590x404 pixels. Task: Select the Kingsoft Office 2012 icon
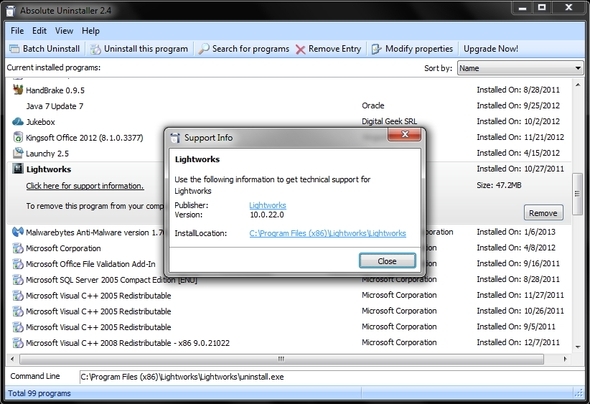pyautogui.click(x=18, y=137)
